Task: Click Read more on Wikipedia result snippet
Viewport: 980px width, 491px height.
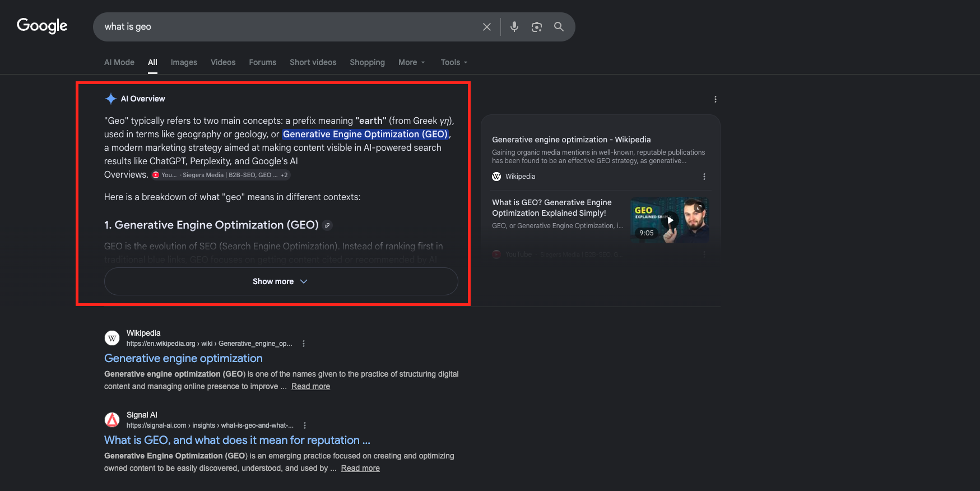Action: pyautogui.click(x=310, y=386)
